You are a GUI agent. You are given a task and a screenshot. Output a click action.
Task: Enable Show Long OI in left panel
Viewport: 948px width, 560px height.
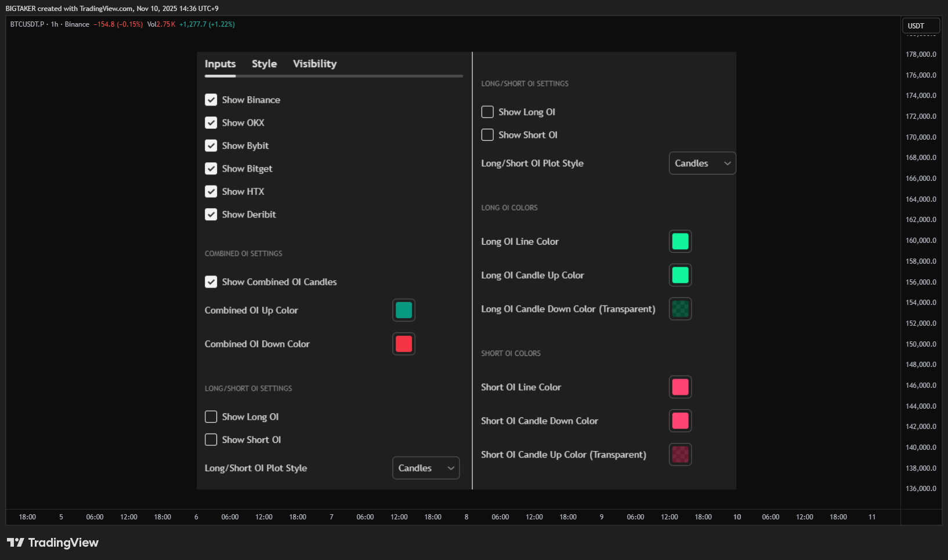coord(211,417)
